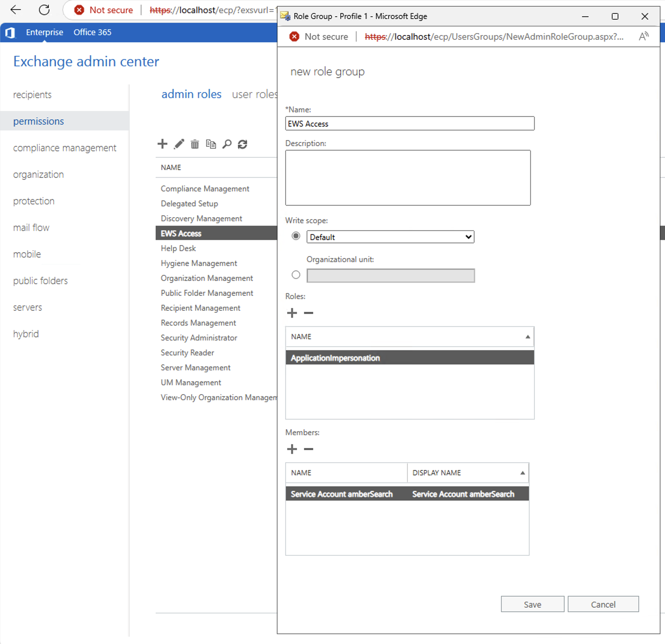Click the edit pencil icon in admin roles toolbar
The height and width of the screenshot is (644, 665).
[179, 144]
